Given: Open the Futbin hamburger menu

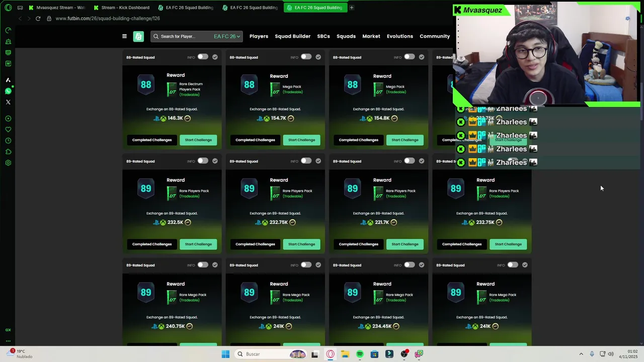Looking at the screenshot, I should click(124, 36).
